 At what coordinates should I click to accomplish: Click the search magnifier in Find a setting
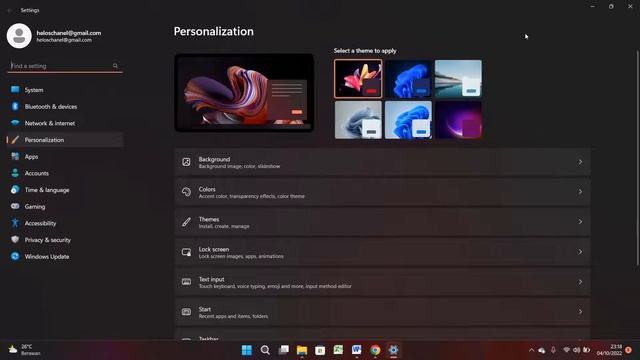click(x=115, y=66)
